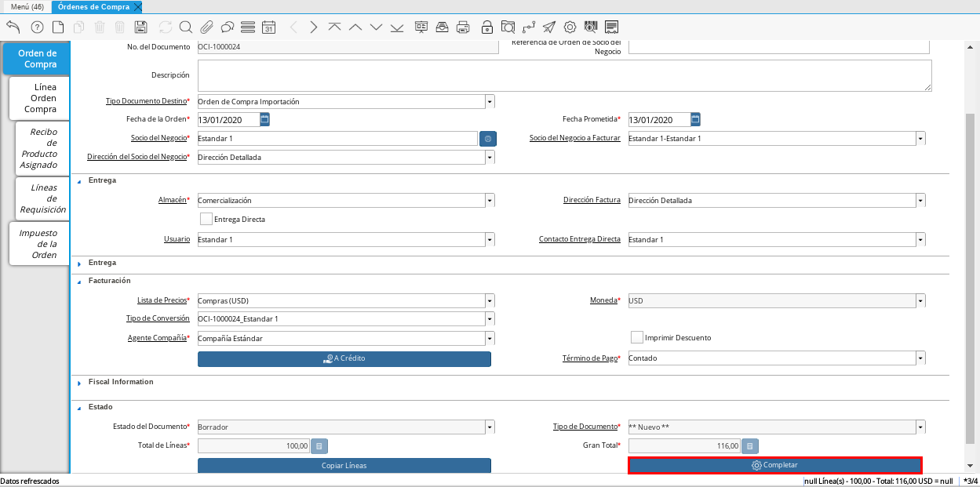
Task: Open the search magnifier icon in the toolbar
Action: [x=186, y=27]
